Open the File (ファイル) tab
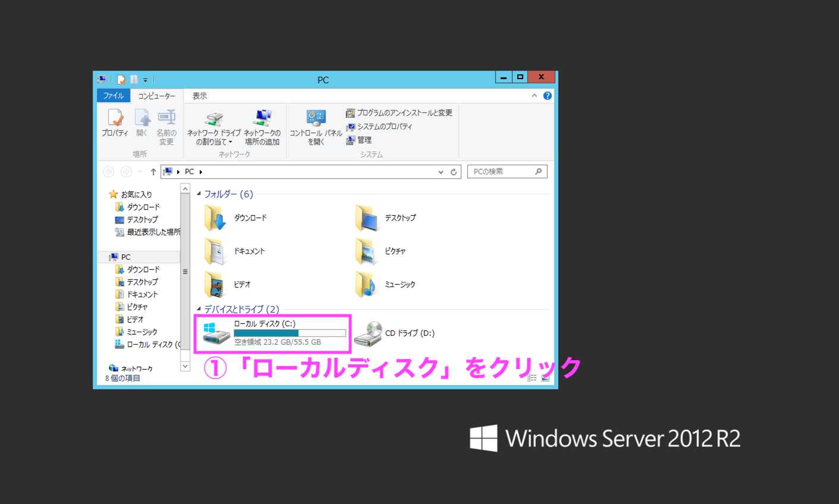The image size is (839, 504). (113, 96)
